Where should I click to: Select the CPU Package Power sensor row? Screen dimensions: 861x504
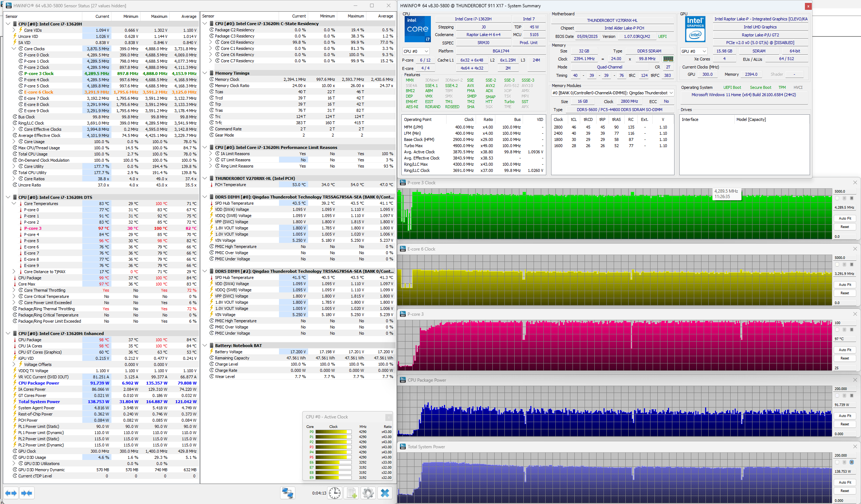tap(39, 383)
